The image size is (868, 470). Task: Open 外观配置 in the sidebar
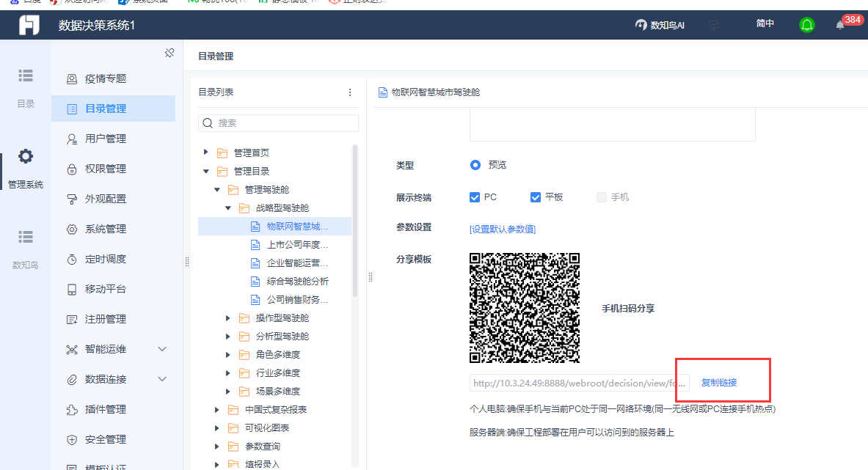pos(114,199)
